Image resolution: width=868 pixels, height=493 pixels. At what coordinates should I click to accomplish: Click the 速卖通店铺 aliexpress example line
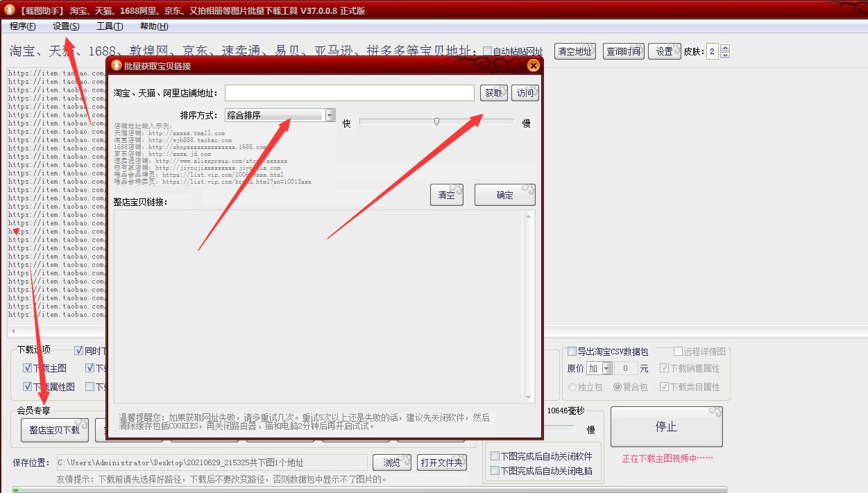pyautogui.click(x=201, y=161)
